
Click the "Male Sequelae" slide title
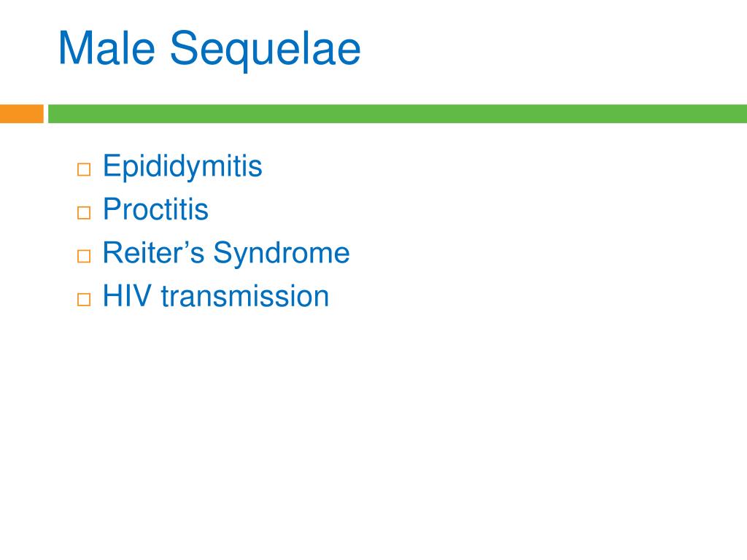point(209,49)
